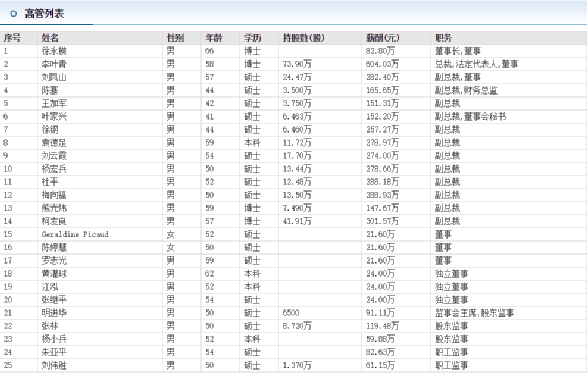Click the name 刘凤山 in row 3

[x=54, y=77]
